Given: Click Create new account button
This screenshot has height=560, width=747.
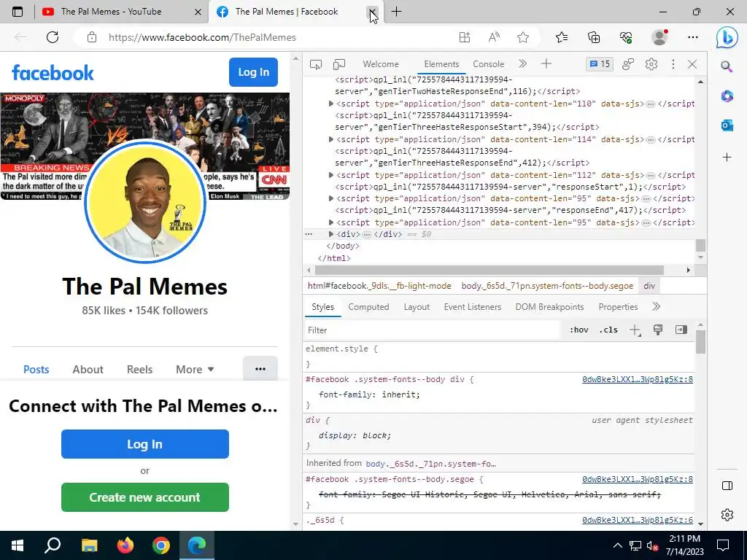Looking at the screenshot, I should pos(145,497).
